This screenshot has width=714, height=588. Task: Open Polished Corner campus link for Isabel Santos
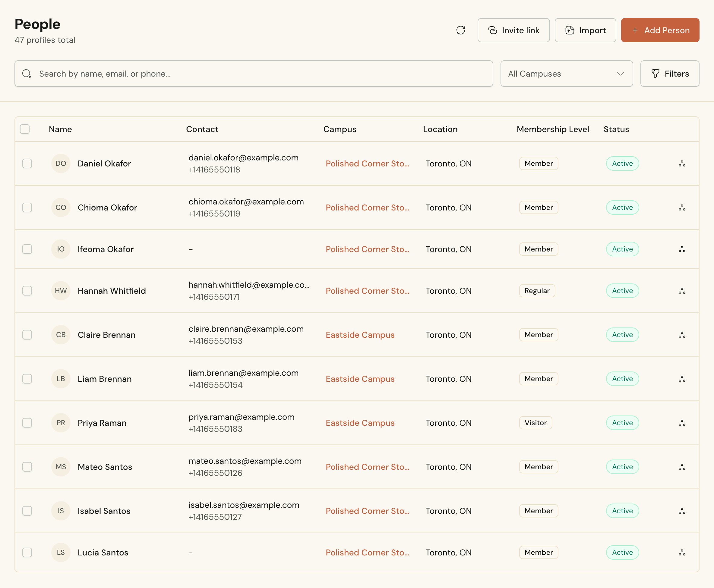pos(368,511)
